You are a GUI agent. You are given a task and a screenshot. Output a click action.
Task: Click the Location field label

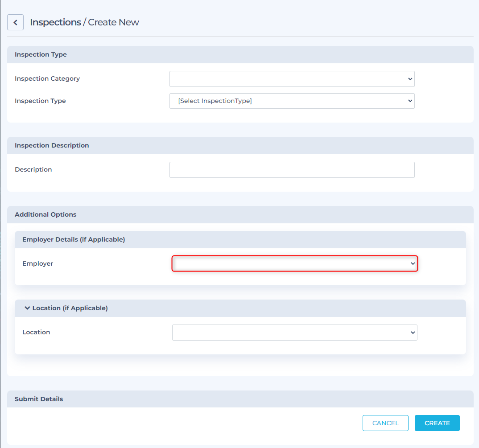pyautogui.click(x=36, y=332)
